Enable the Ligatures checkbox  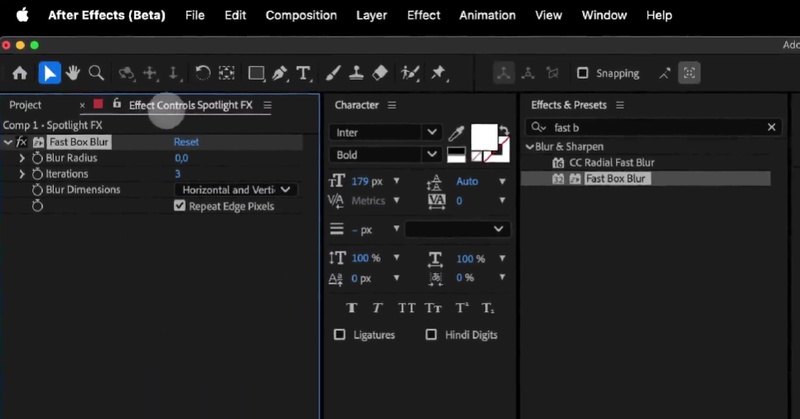click(339, 334)
